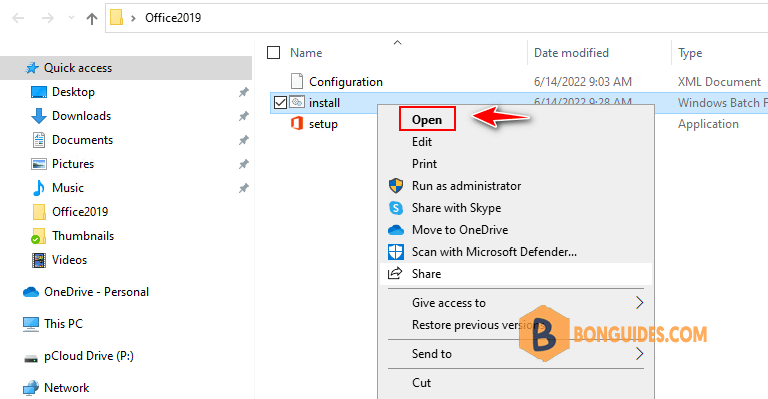Click the Skype icon in context menu
This screenshot has width=768, height=399.
coord(396,208)
